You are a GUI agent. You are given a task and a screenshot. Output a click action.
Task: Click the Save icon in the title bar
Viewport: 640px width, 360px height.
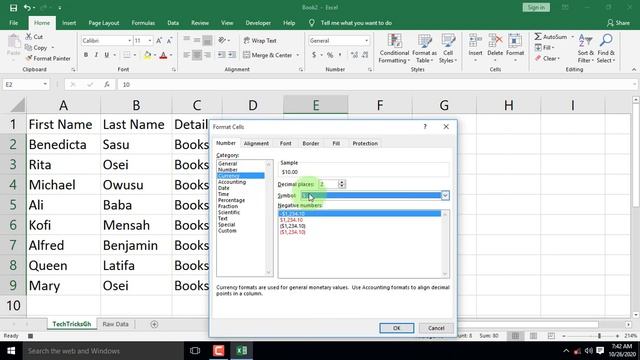tap(13, 8)
